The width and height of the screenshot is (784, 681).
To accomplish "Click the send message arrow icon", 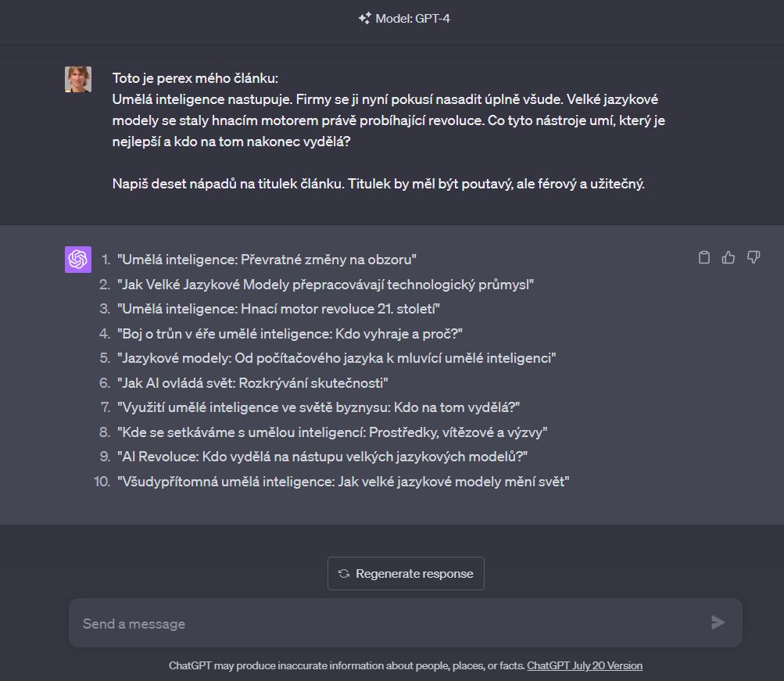I will (x=718, y=622).
